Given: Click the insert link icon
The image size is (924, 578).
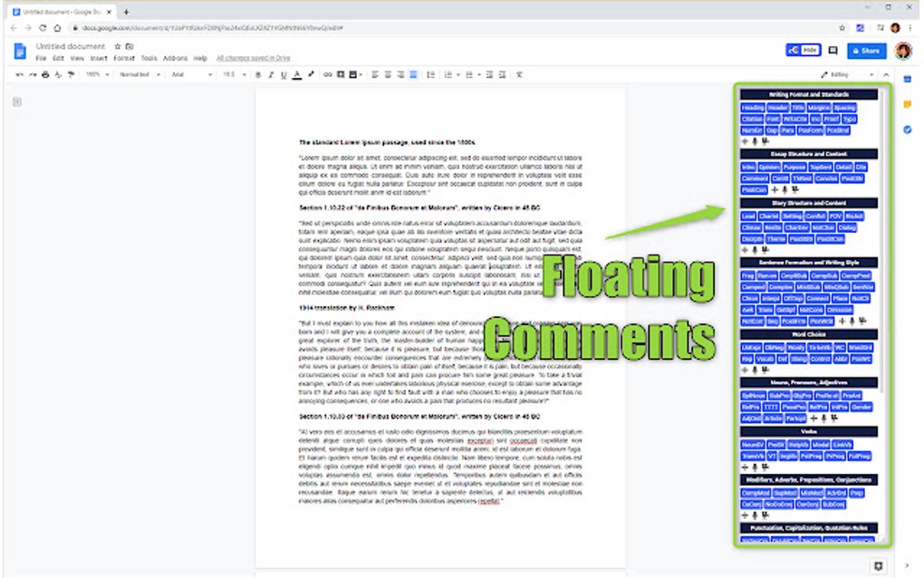Looking at the screenshot, I should click(x=328, y=74).
